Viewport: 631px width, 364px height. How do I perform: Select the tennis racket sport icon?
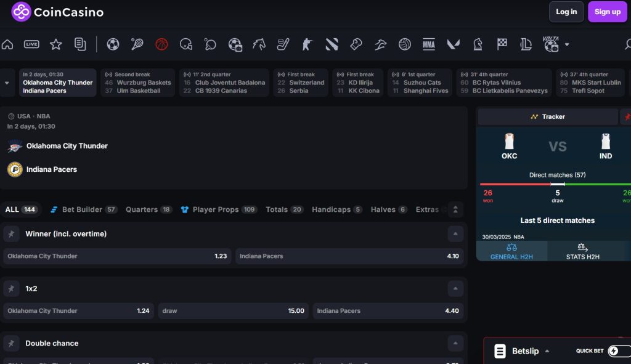(137, 44)
